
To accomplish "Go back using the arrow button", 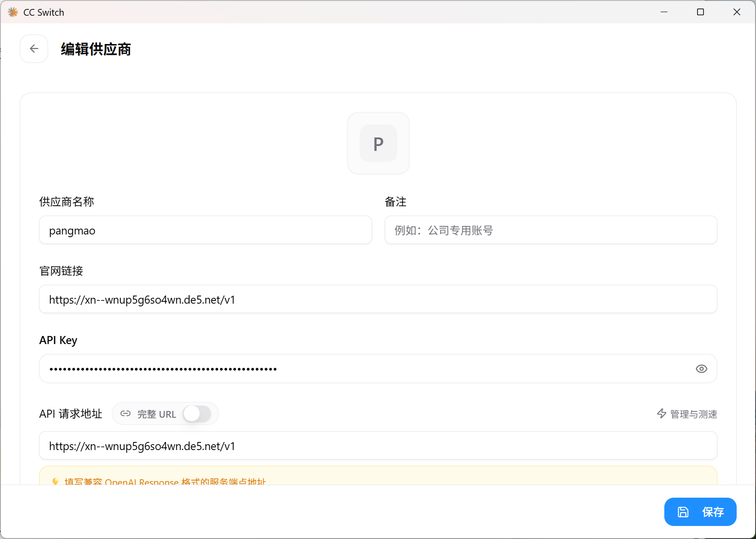I will click(x=34, y=49).
